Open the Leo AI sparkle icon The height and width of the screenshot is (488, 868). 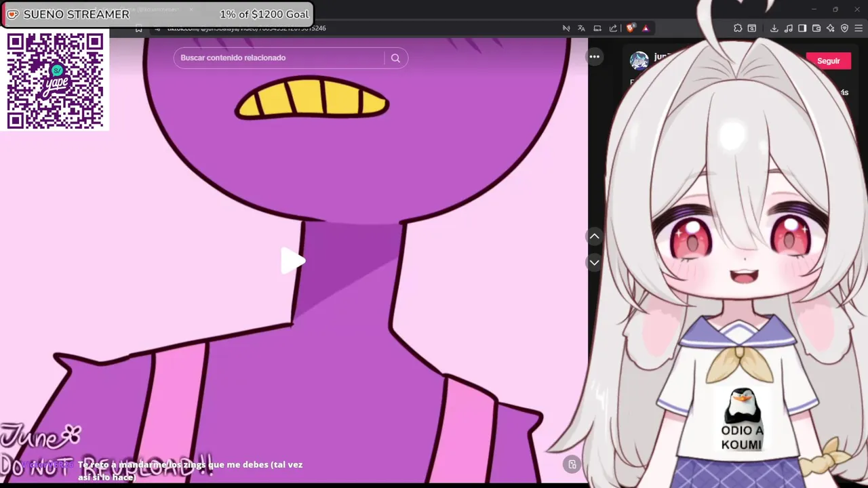[830, 28]
